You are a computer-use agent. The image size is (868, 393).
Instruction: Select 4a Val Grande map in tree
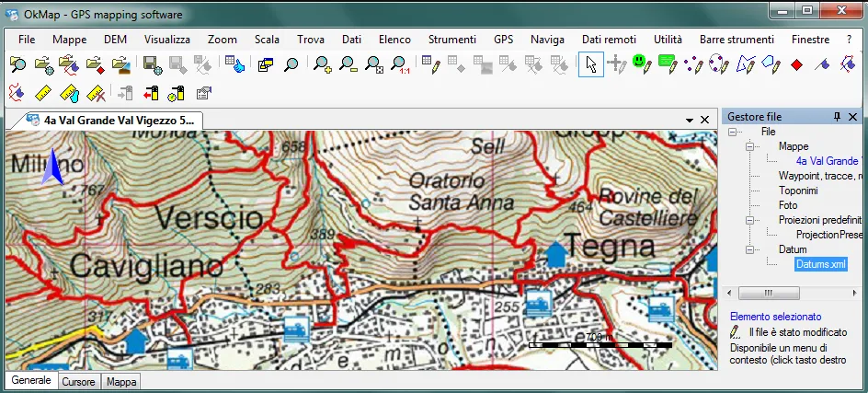[827, 161]
